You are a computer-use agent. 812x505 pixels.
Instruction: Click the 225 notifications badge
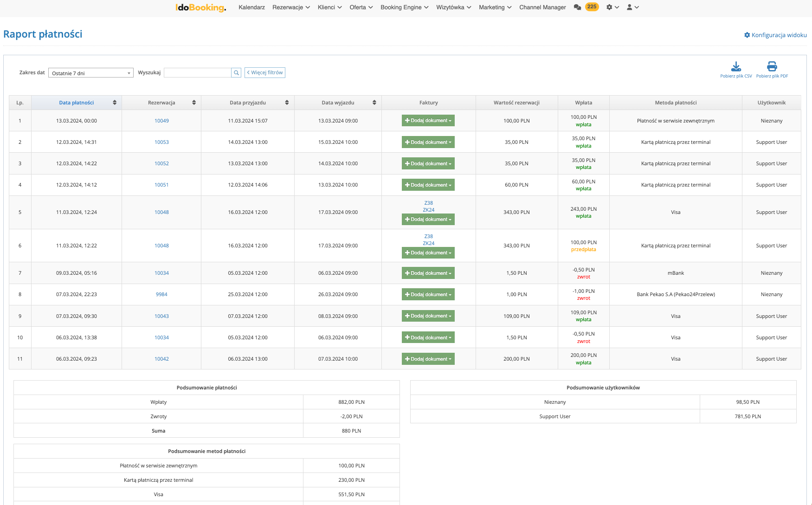592,7
